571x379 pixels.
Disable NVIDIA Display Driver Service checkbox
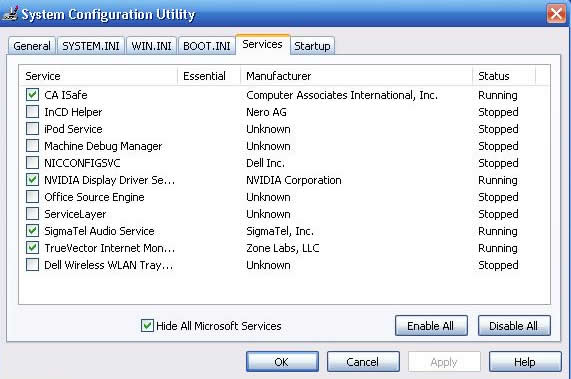pos(32,180)
